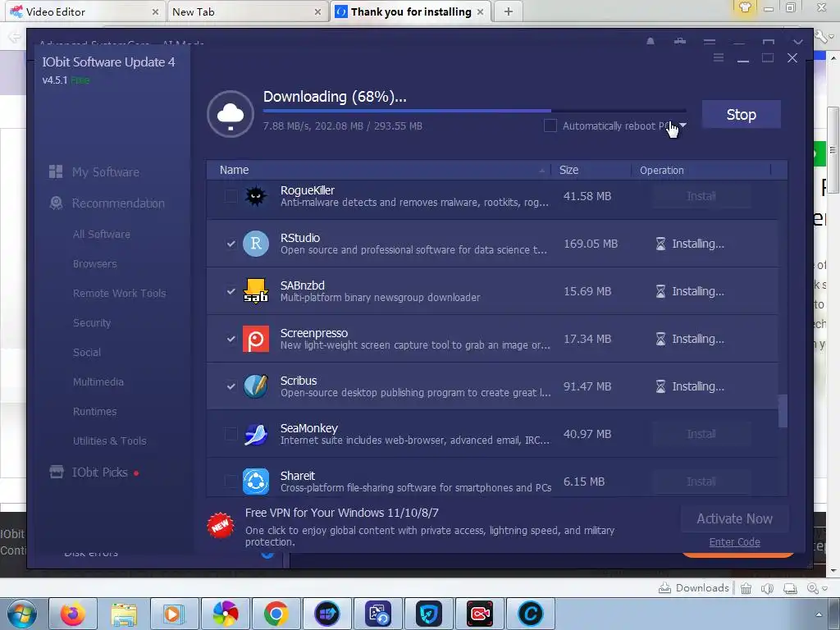Open the Recommendation section
Image resolution: width=840 pixels, height=630 pixels.
click(118, 203)
